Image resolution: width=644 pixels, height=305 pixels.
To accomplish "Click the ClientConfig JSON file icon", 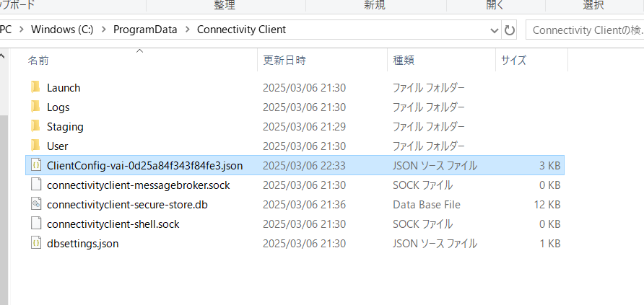I will click(x=36, y=165).
